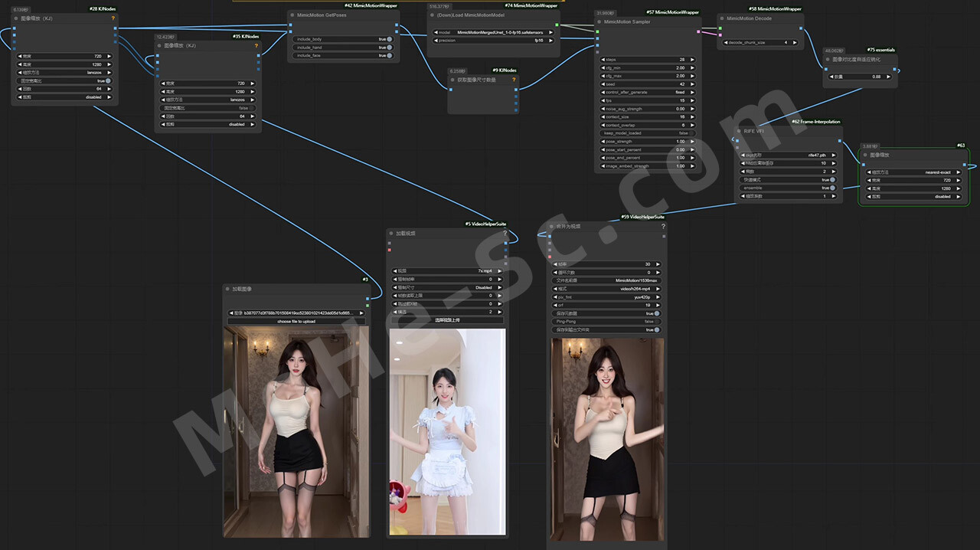Screen dimensions: 980x550
Task: Open help on the #59 VideoHelperSuite video combine node
Action: coord(663,226)
